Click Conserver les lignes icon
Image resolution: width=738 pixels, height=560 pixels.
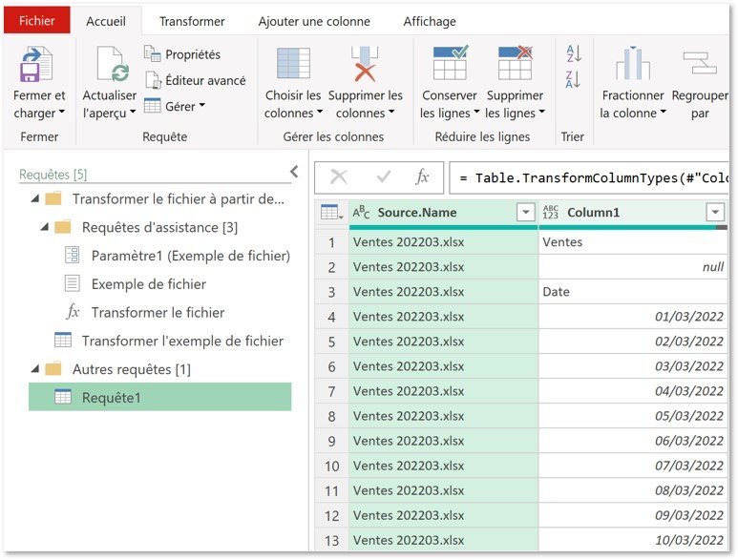(x=451, y=63)
